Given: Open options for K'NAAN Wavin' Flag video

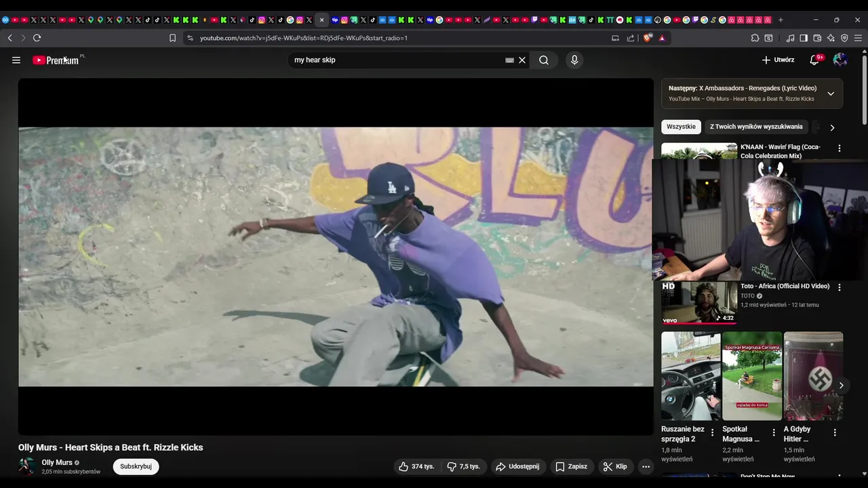Looking at the screenshot, I should click(x=840, y=148).
